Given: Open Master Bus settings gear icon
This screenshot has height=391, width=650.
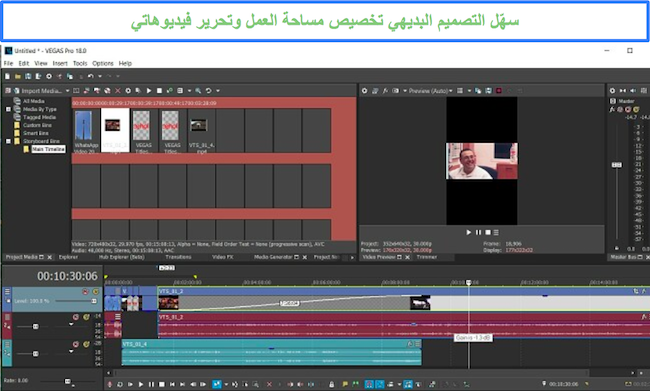Looking at the screenshot, I should pyautogui.click(x=612, y=91).
